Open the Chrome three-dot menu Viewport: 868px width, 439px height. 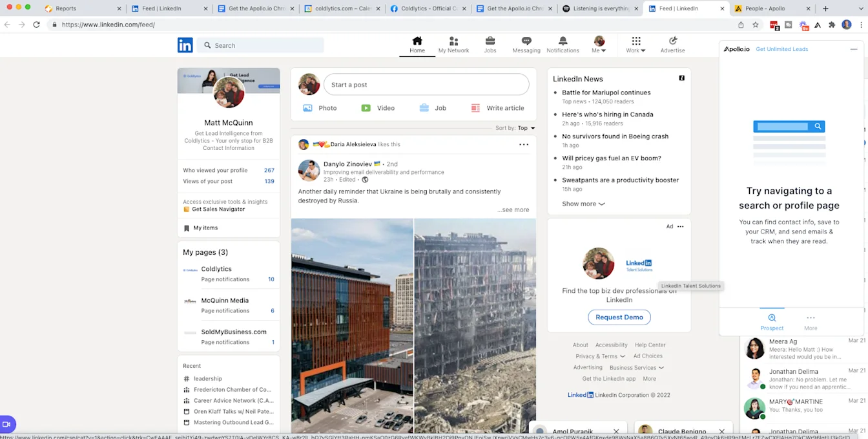(861, 25)
